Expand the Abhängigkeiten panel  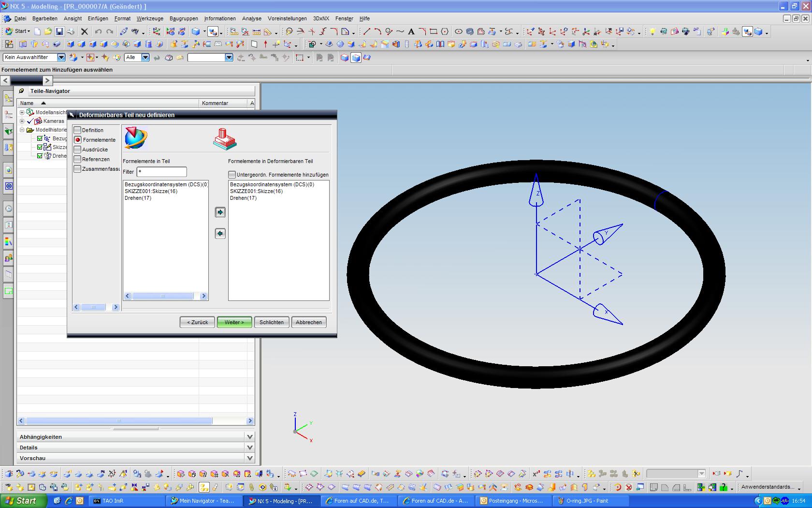[x=249, y=437]
